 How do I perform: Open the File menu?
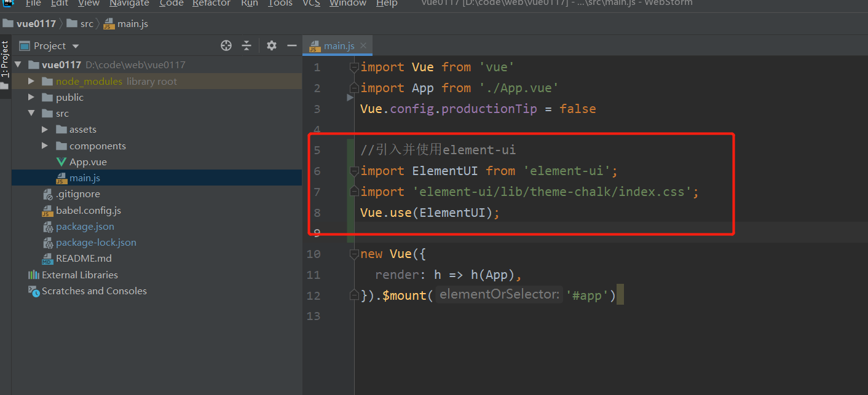[x=33, y=3]
